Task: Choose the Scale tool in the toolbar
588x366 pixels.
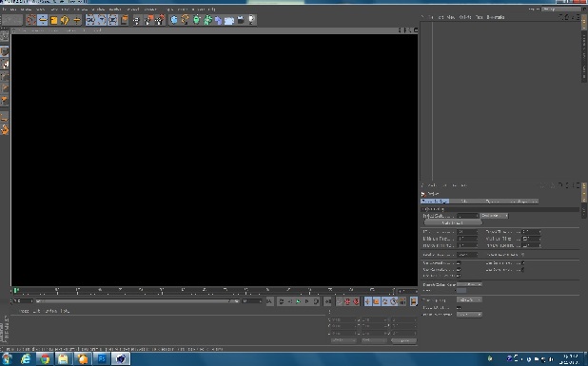Action: [53, 20]
